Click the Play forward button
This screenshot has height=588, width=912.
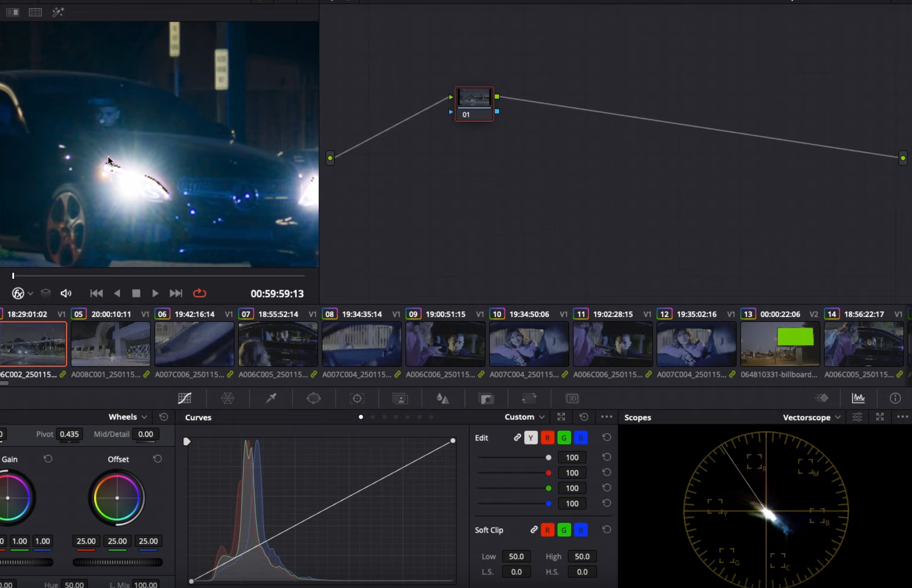pyautogui.click(x=155, y=293)
